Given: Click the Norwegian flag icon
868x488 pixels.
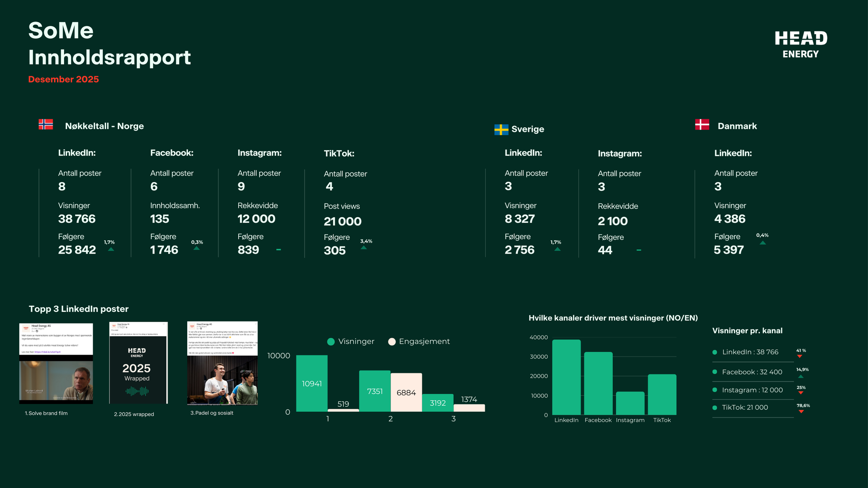Looking at the screenshot, I should coord(46,124).
